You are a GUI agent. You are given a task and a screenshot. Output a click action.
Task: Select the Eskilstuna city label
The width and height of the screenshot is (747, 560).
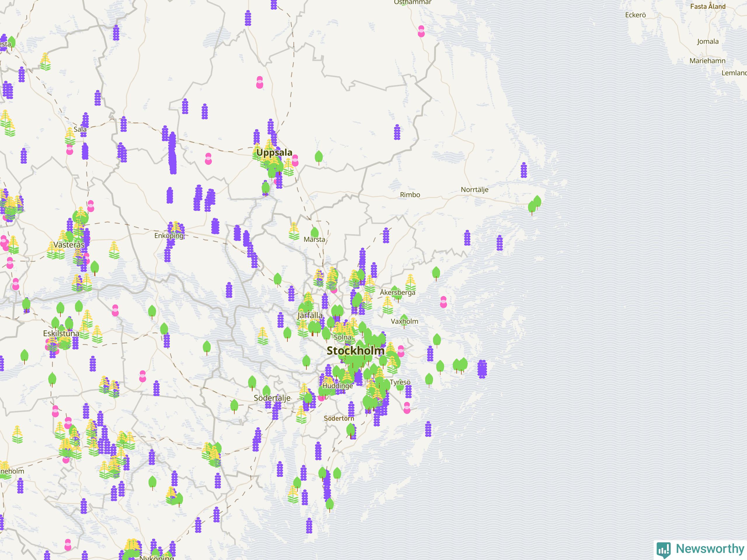coord(61,333)
